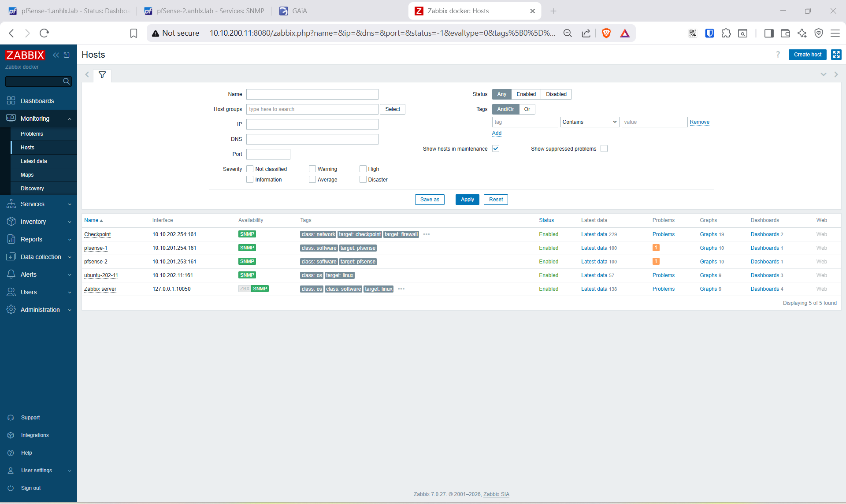This screenshot has height=504, width=846.
Task: Click the help question mark icon
Action: pos(778,55)
